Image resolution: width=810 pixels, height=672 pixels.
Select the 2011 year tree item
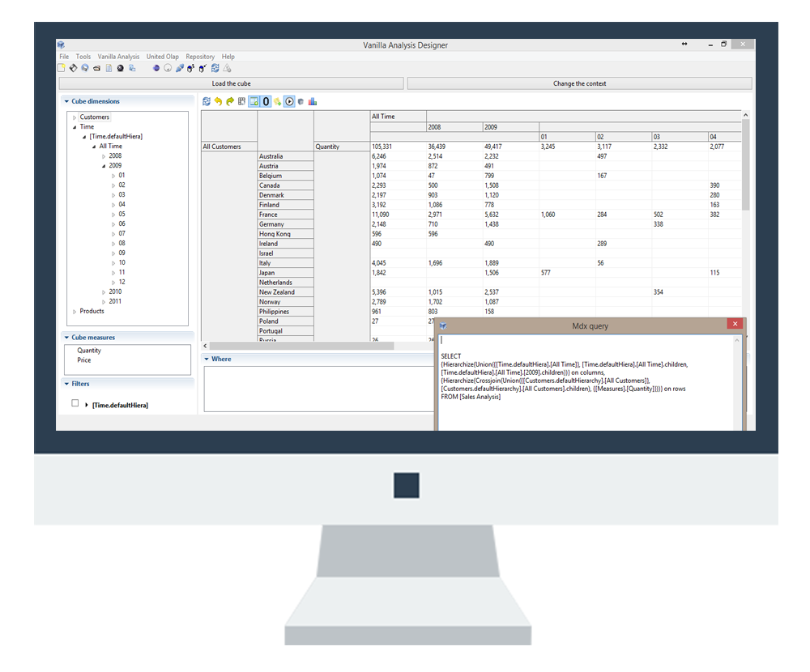115,302
